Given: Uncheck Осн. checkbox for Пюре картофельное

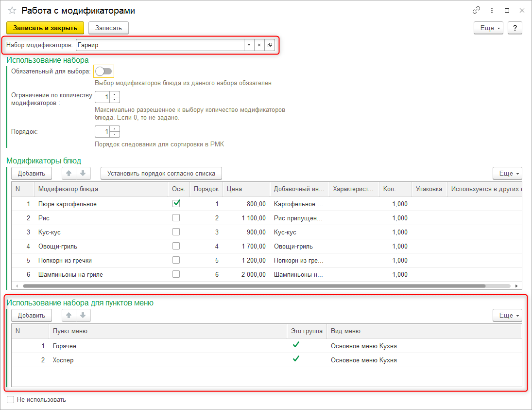Looking at the screenshot, I should point(176,204).
